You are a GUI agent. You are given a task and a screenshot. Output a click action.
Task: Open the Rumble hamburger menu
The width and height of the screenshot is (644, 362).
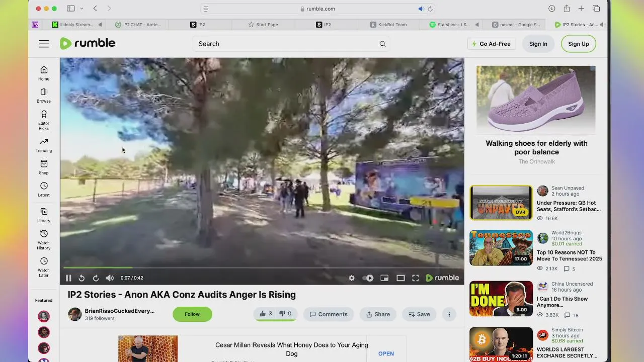pyautogui.click(x=44, y=44)
